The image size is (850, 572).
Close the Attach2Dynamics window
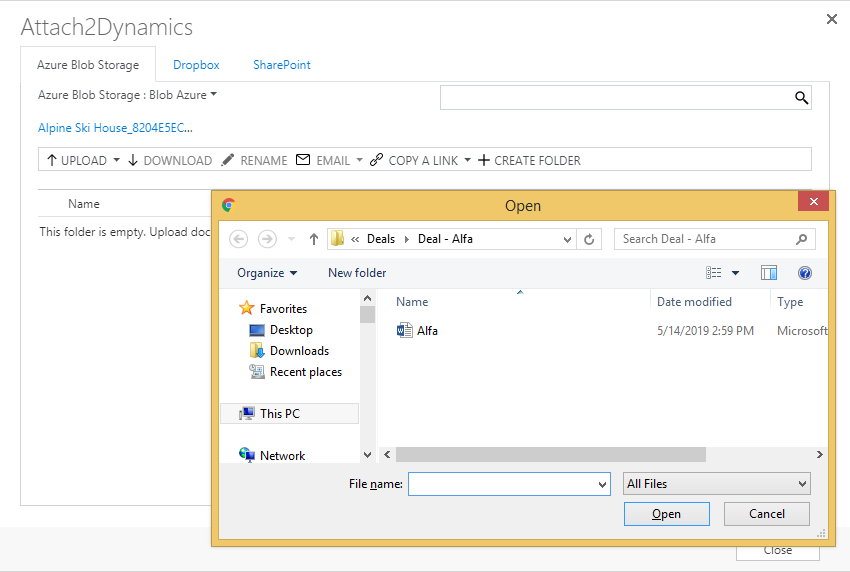pyautogui.click(x=832, y=20)
